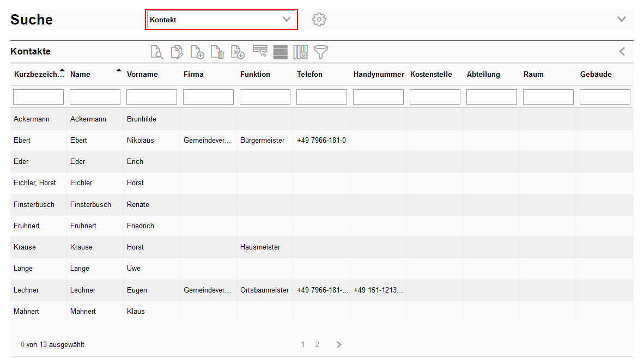This screenshot has width=644, height=359.
Task: Click the edit record pencil icon
Action: (x=177, y=52)
